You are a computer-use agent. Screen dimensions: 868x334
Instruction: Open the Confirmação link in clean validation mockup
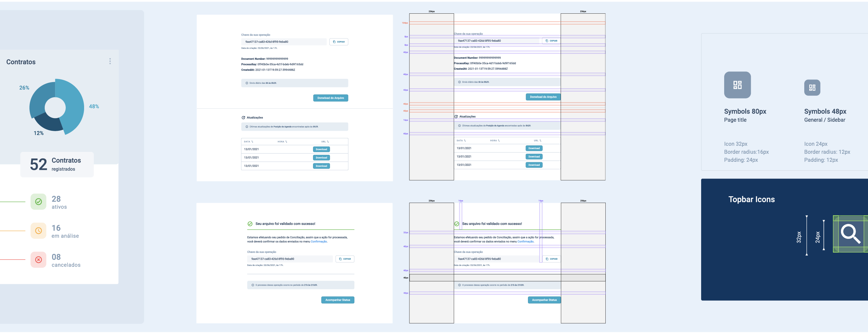tap(319, 242)
